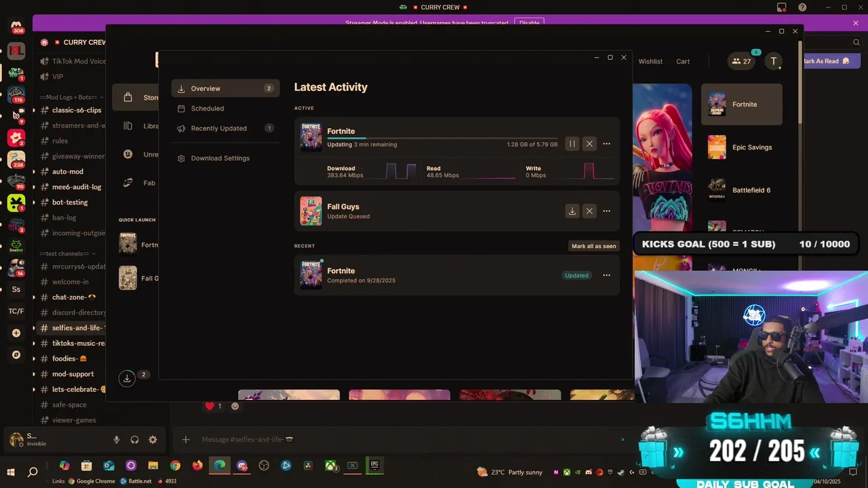Screen dimensions: 868x488
Task: Add a server with the plus icon
Action: click(16, 333)
